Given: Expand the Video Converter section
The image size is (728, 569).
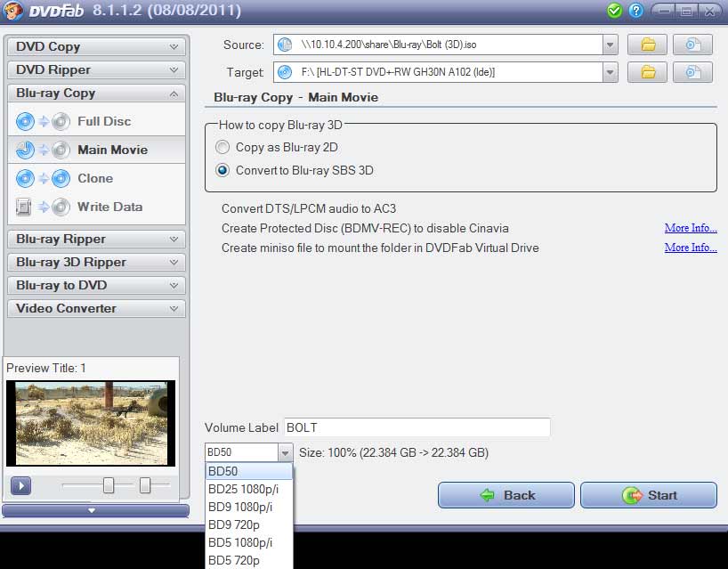Looking at the screenshot, I should [97, 308].
